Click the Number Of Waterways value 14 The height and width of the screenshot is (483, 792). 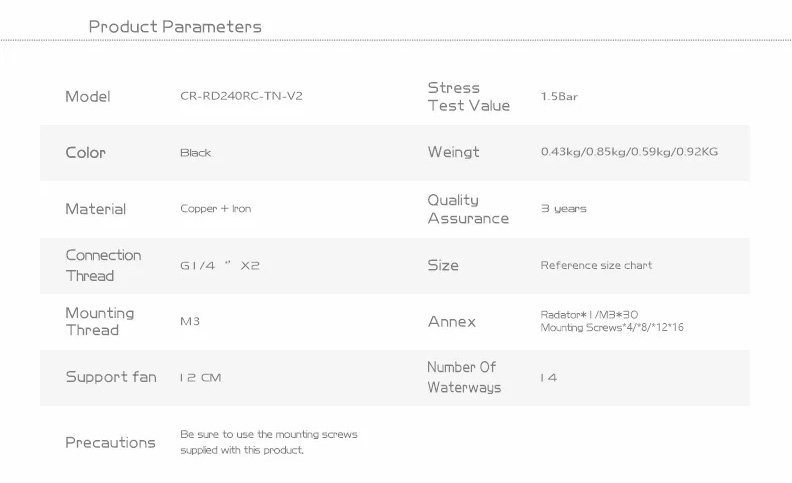coord(549,377)
